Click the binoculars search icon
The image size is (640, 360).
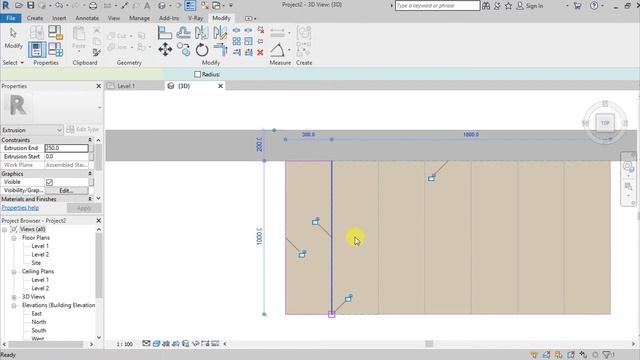(486, 6)
